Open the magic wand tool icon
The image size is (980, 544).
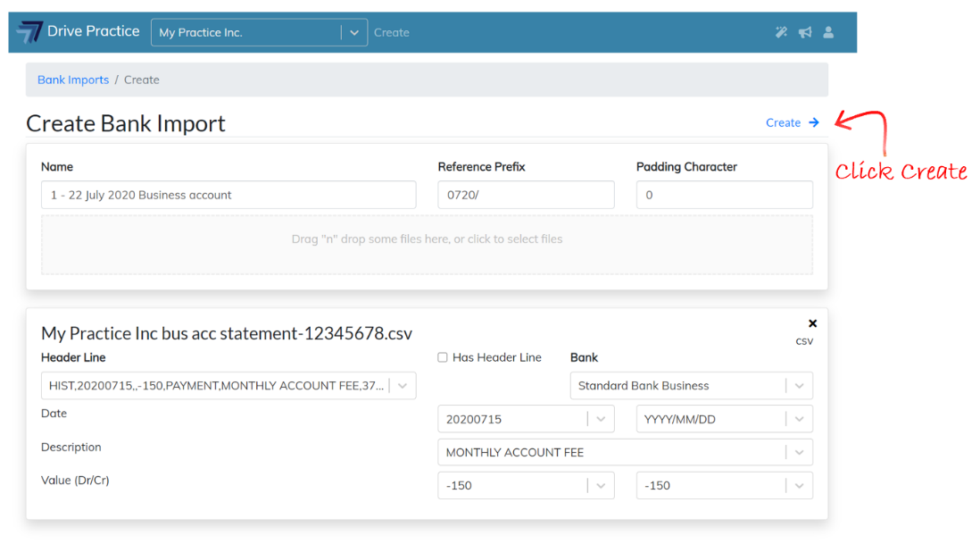781,32
